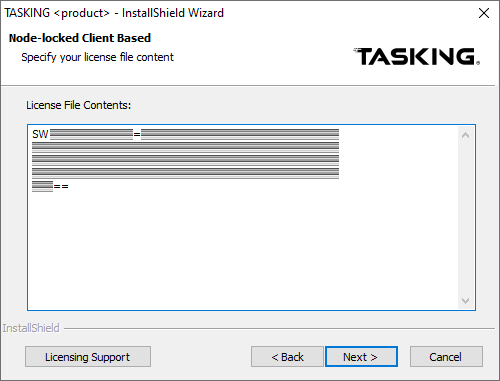
Task: Go back with the Back button
Action: [287, 357]
